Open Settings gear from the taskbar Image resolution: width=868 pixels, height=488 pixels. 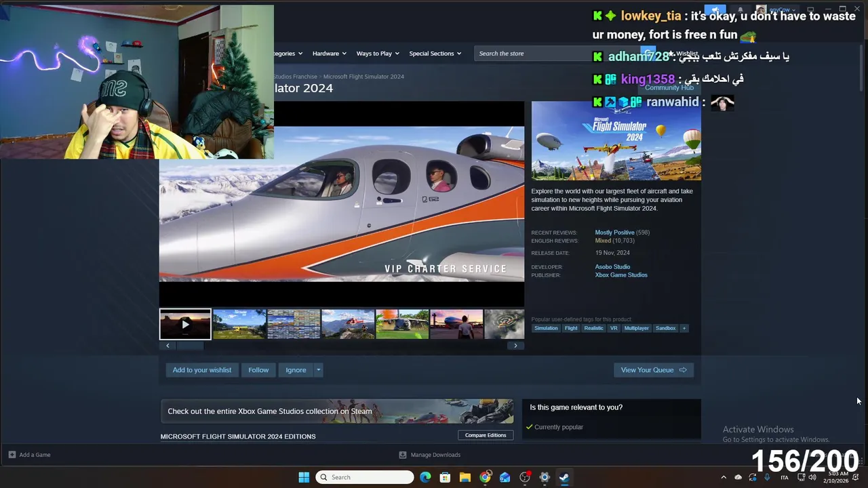point(544,477)
